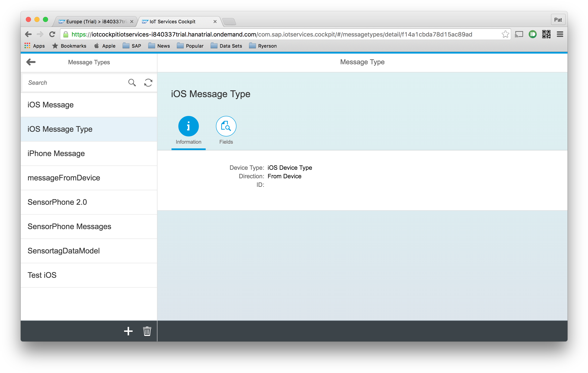588x373 pixels.
Task: Select the SensorPhone 2.0 list item
Action: pos(89,202)
